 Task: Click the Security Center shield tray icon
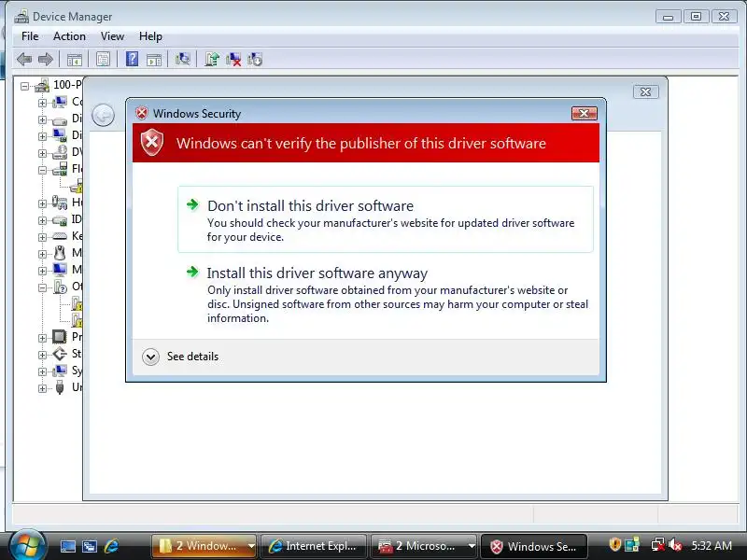pos(615,544)
